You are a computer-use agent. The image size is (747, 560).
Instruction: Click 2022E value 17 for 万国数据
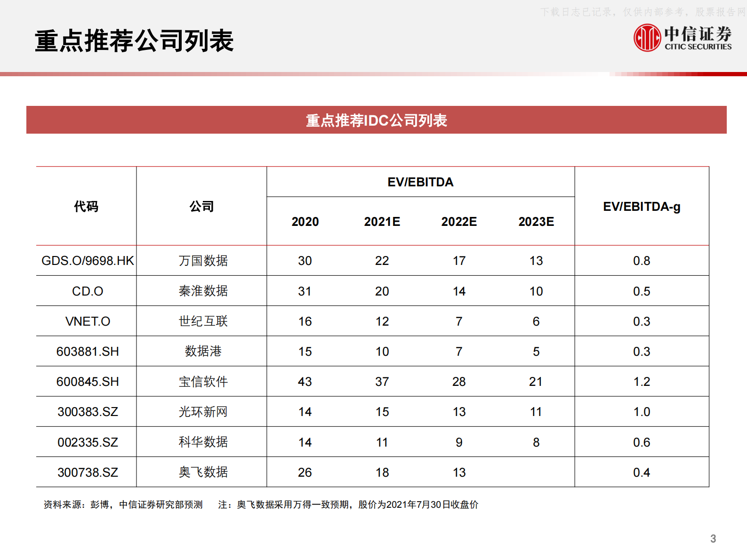point(459,261)
